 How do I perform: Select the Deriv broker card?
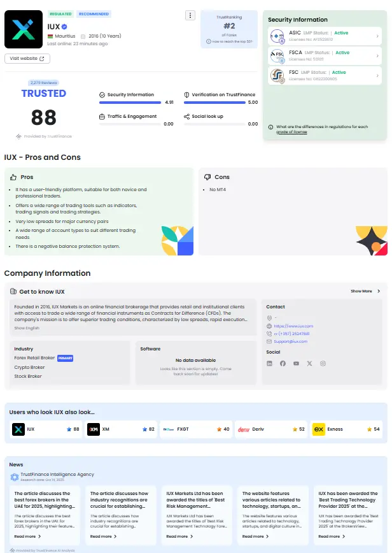pyautogui.click(x=271, y=429)
